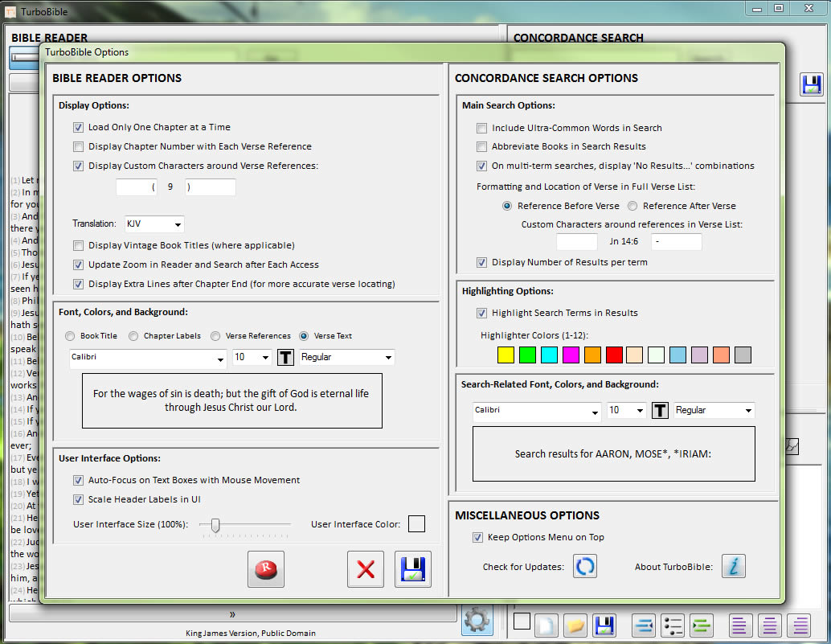This screenshot has height=644, width=831.
Task: Click the empty prefix field before Jn 14:6
Action: pos(576,242)
